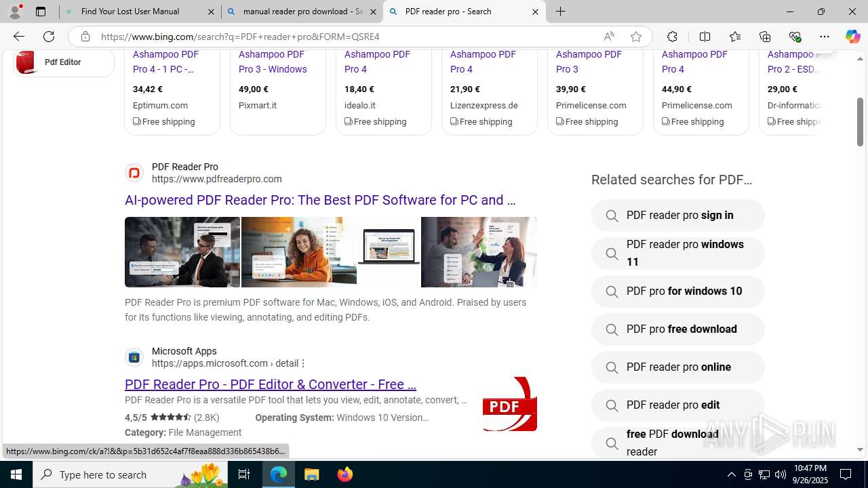This screenshot has height=488, width=868.
Task: View site information lock icon
Action: (x=85, y=37)
